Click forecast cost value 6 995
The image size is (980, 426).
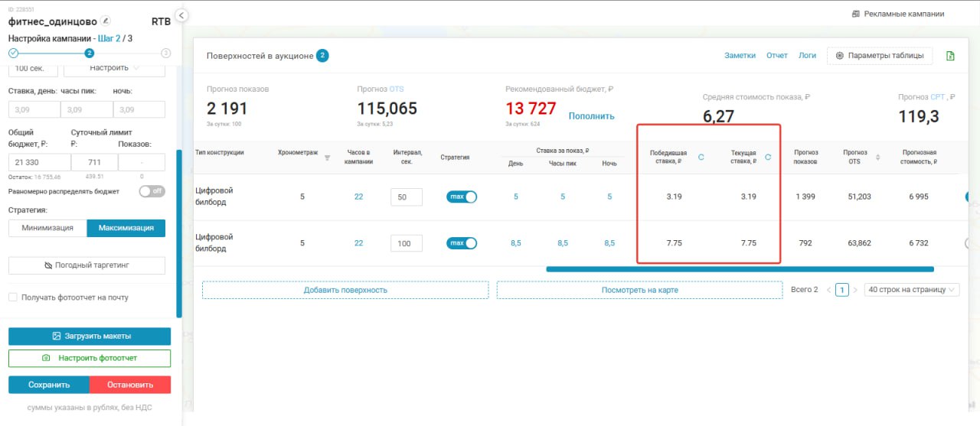click(918, 197)
